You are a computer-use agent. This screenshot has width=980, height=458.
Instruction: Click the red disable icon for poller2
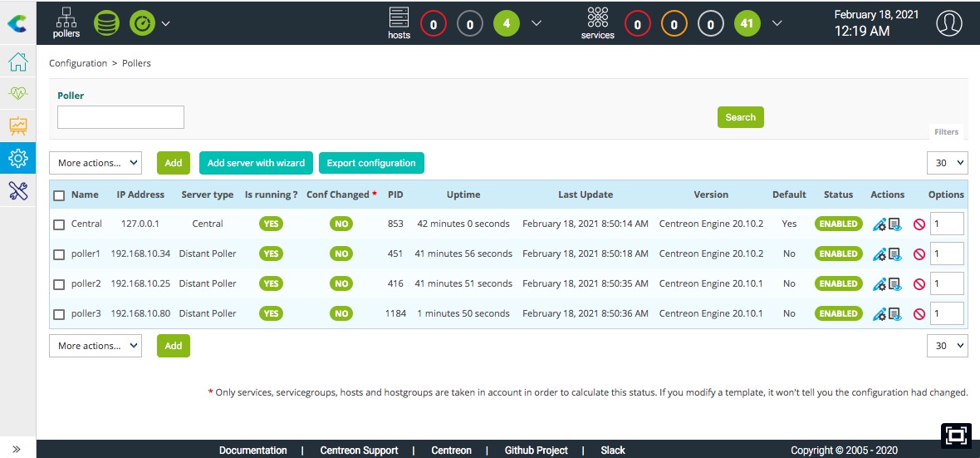(x=919, y=284)
